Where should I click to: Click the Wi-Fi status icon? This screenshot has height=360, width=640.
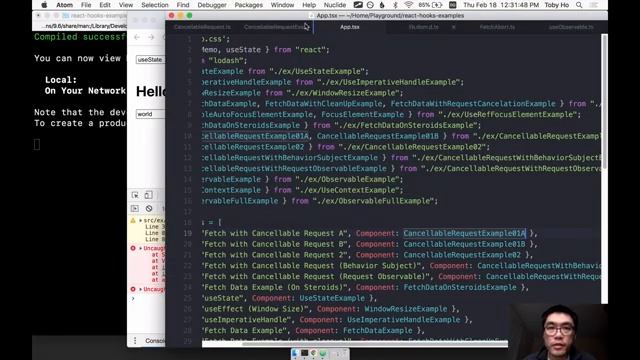(409, 5)
